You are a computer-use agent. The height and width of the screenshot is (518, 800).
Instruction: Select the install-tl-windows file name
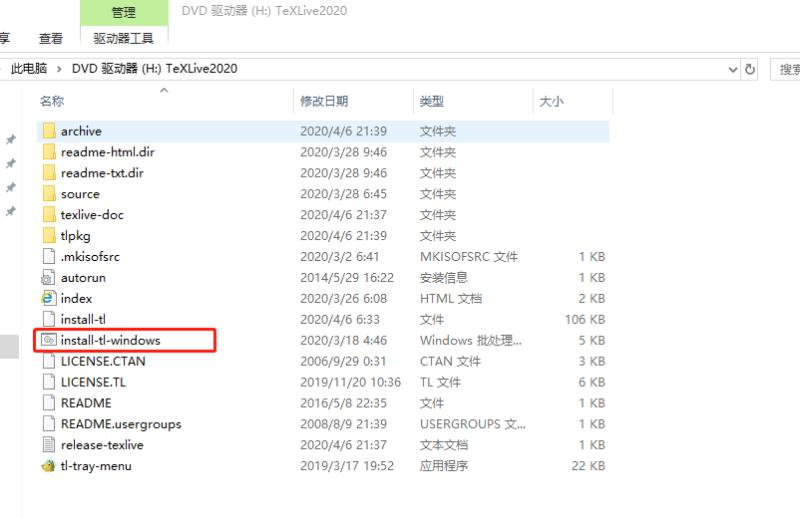(110, 340)
